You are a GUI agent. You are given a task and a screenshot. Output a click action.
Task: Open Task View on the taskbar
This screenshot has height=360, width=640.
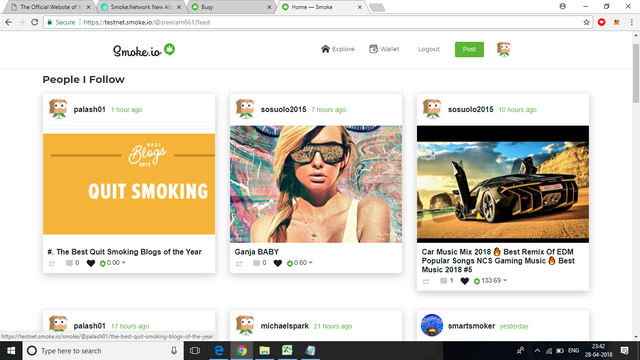click(x=195, y=351)
